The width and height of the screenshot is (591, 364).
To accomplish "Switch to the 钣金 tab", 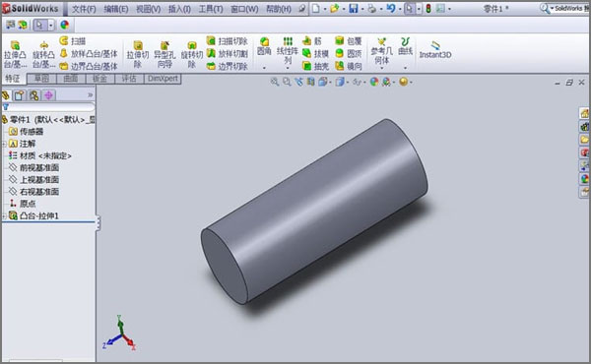I will pos(99,79).
